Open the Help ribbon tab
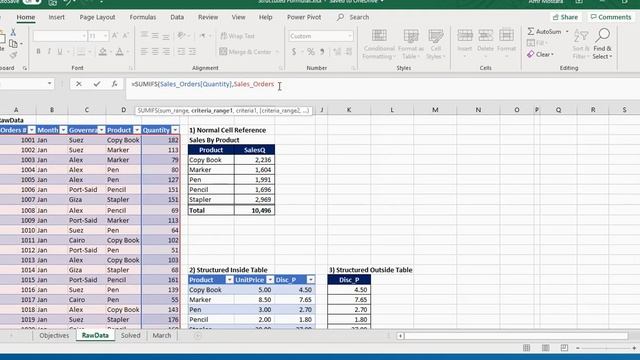The width and height of the screenshot is (640, 360). (265, 17)
